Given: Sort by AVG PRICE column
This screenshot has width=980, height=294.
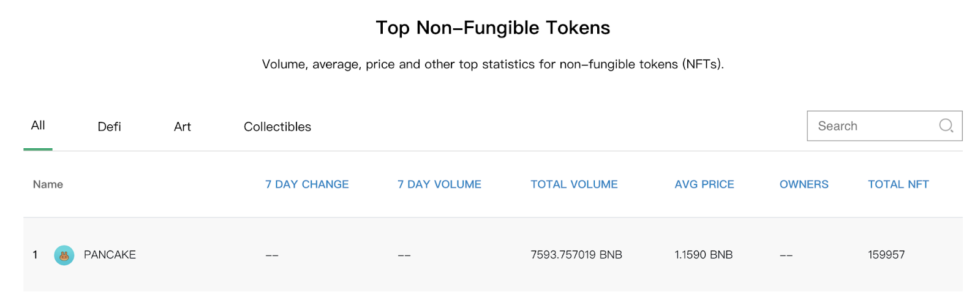Looking at the screenshot, I should (704, 184).
